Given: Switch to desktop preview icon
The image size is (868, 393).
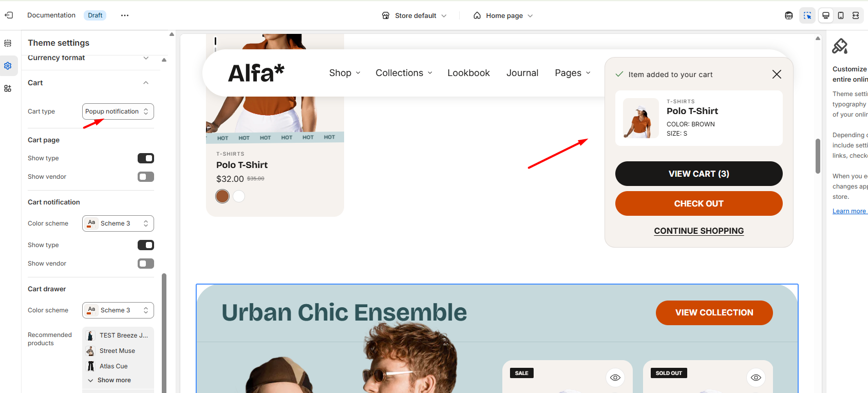Looking at the screenshot, I should tap(826, 15).
